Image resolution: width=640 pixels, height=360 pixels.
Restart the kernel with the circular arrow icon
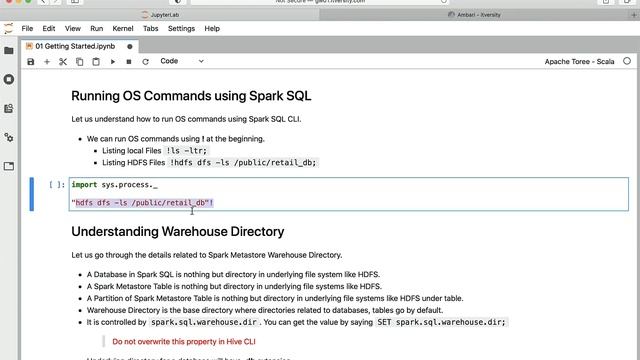pos(145,62)
